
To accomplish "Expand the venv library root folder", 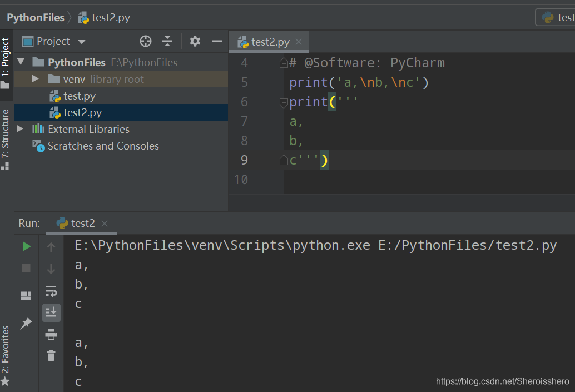I will (34, 78).
